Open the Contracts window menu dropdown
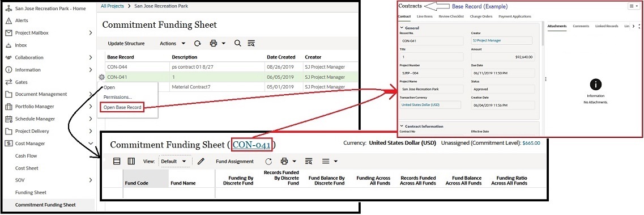Screen dimensions: 644x215 [x=634, y=6]
